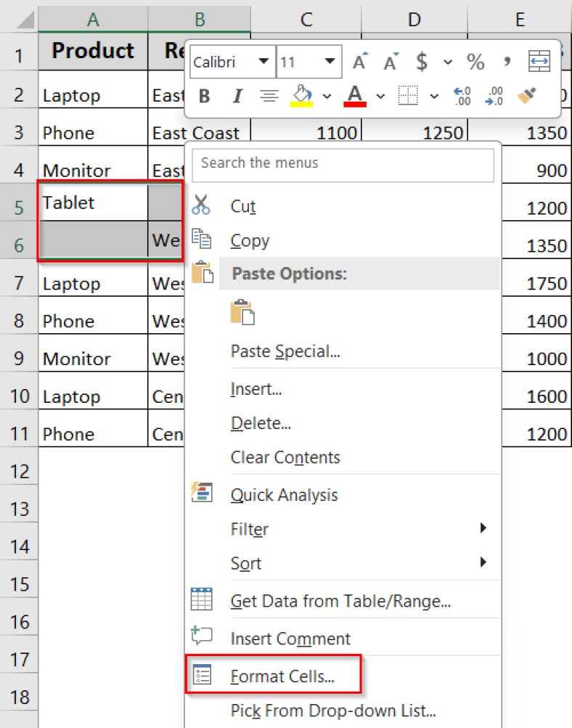The image size is (572, 728).
Task: Apply accounting number format with dollar sign icon
Action: 422,62
